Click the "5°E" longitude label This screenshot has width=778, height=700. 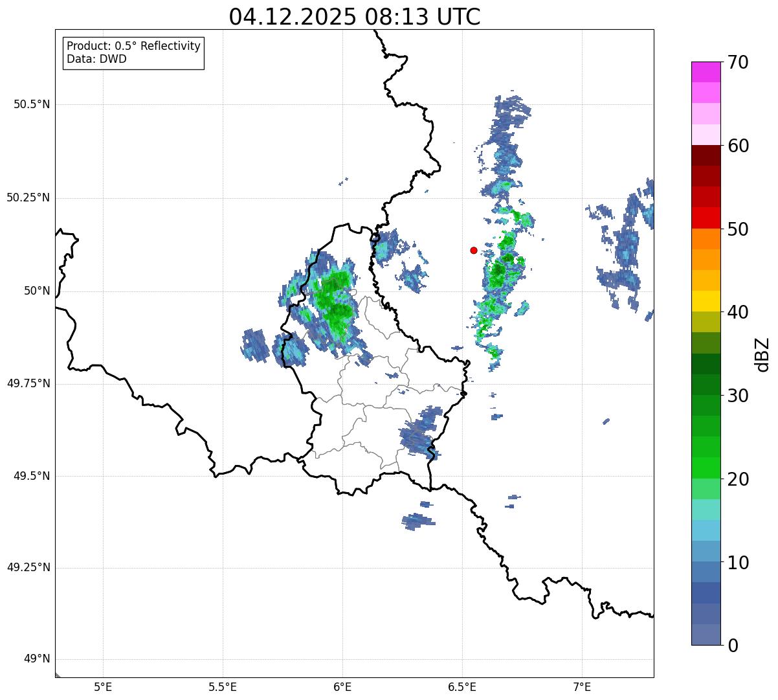point(103,688)
